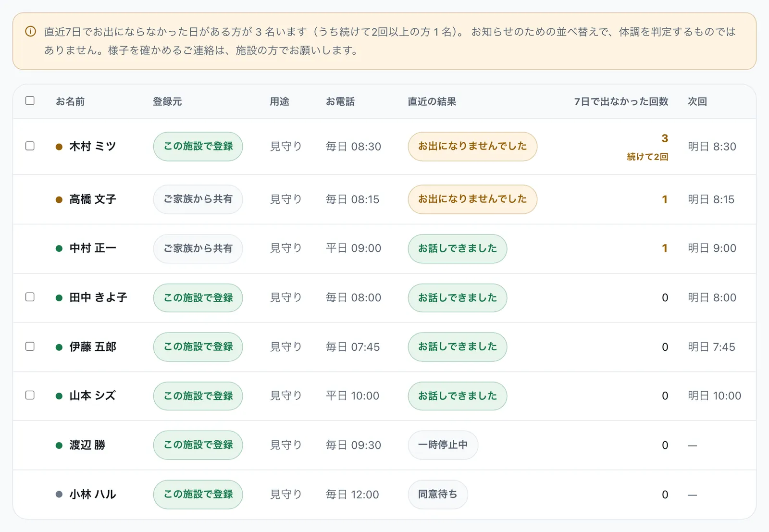The width and height of the screenshot is (769, 532).
Task: Tick the select-all checkbox in the table header
Action: pyautogui.click(x=30, y=100)
